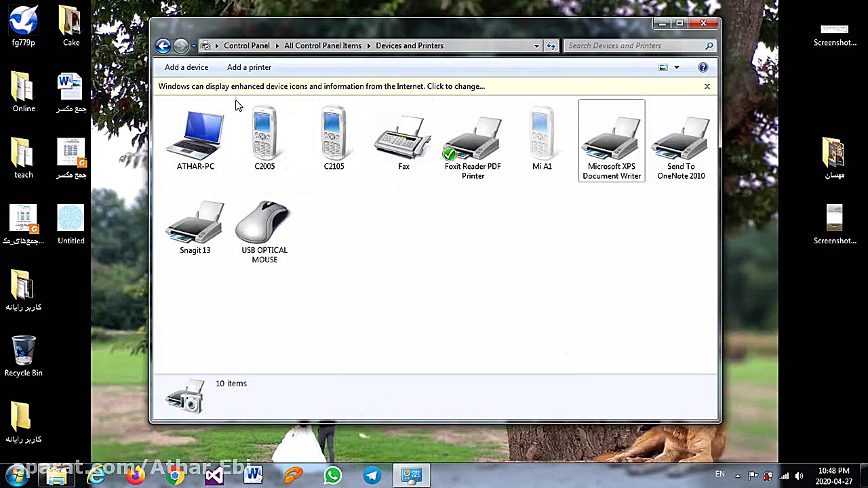
Task: Expand the arrow after Control Panel breadcrumb
Action: [x=277, y=46]
